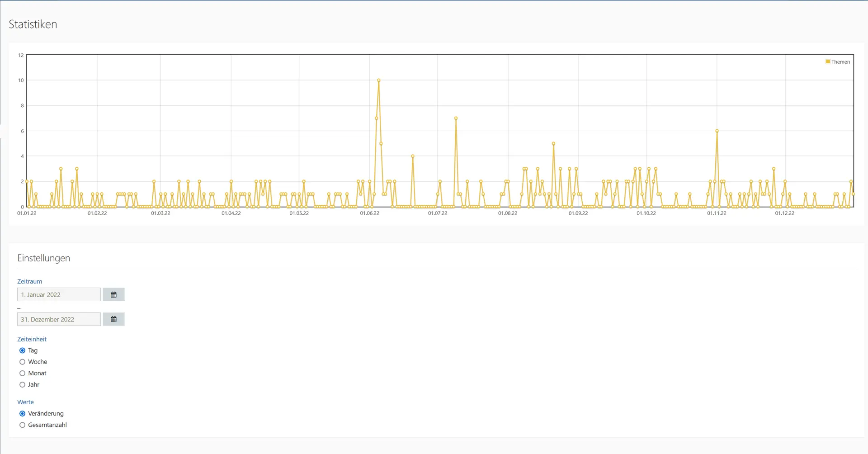Select the Monat time unit

(22, 373)
